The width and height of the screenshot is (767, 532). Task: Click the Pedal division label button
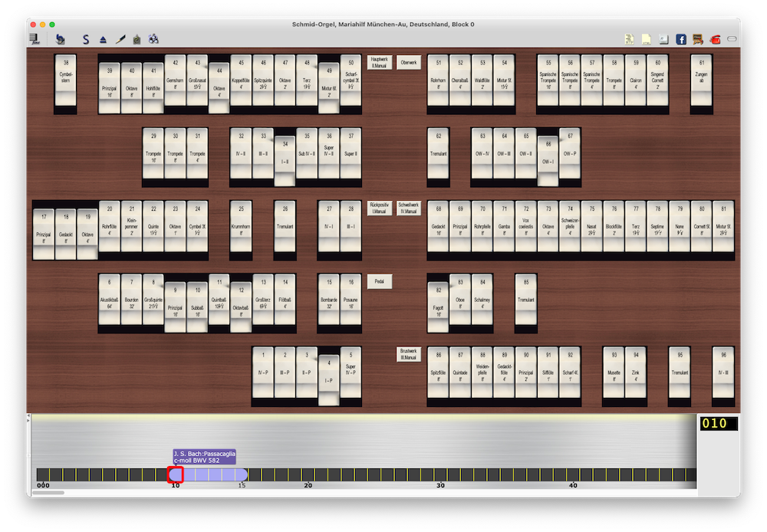tap(379, 282)
